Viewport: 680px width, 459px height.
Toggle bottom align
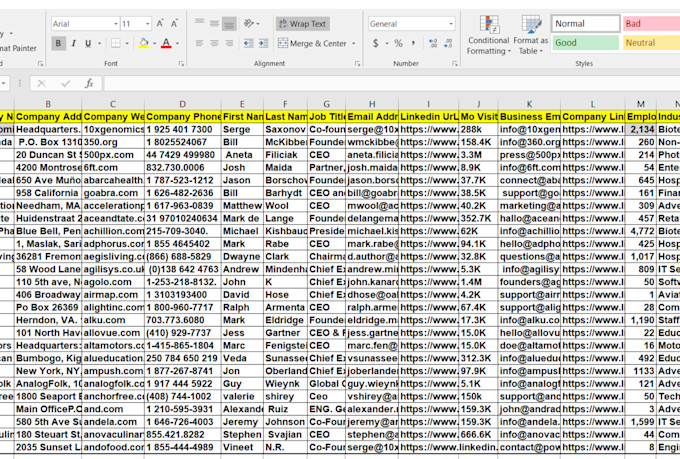point(229,23)
